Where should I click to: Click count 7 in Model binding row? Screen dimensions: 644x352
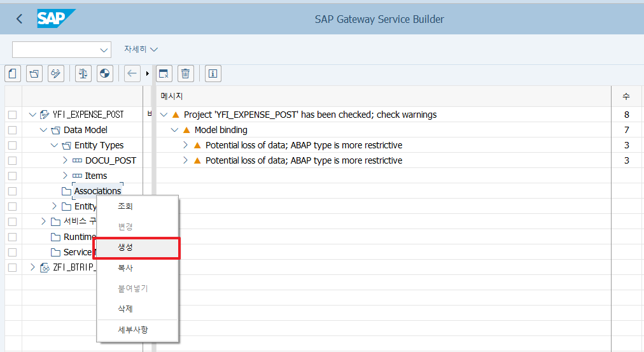pos(627,130)
